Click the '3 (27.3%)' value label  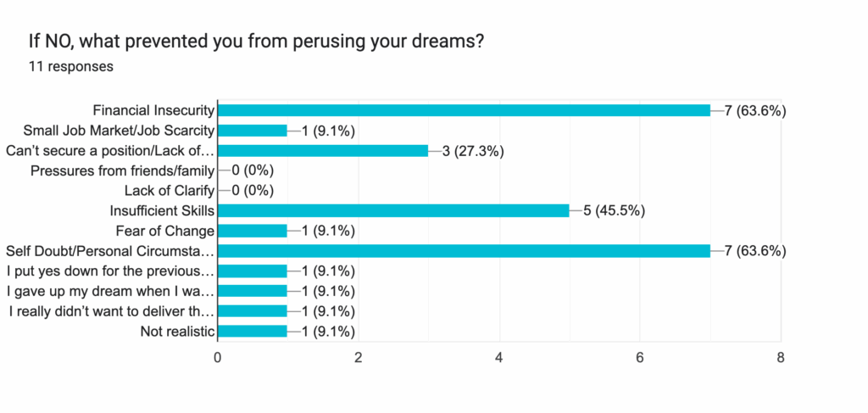tap(474, 151)
